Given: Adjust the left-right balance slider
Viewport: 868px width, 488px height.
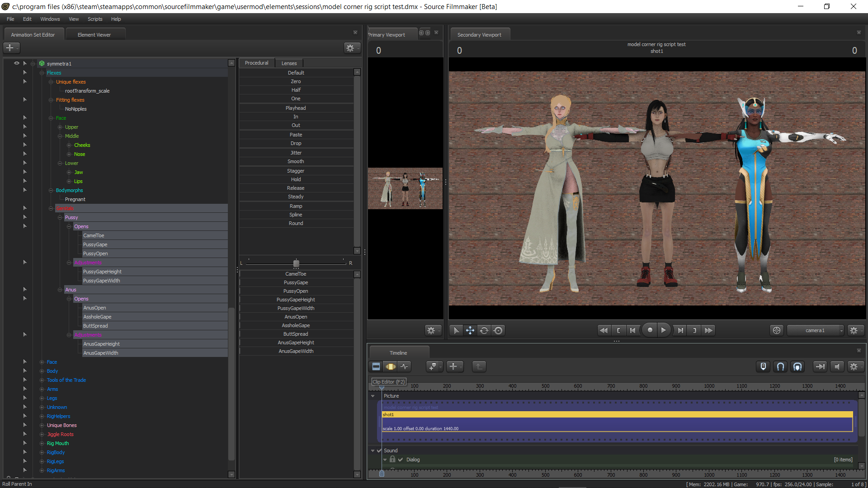Looking at the screenshot, I should pos(296,263).
